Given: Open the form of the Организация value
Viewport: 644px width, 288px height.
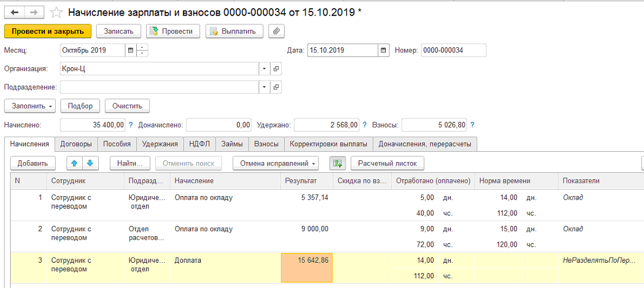Looking at the screenshot, I should coord(276,68).
